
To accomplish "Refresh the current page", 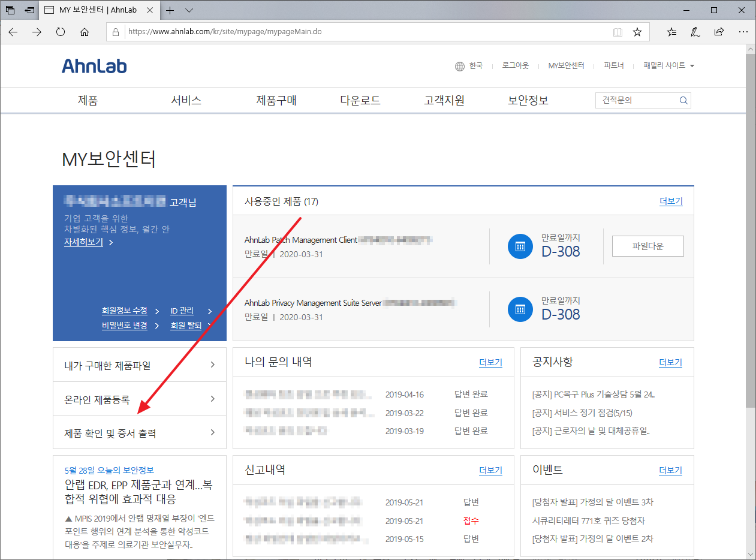I will [61, 32].
